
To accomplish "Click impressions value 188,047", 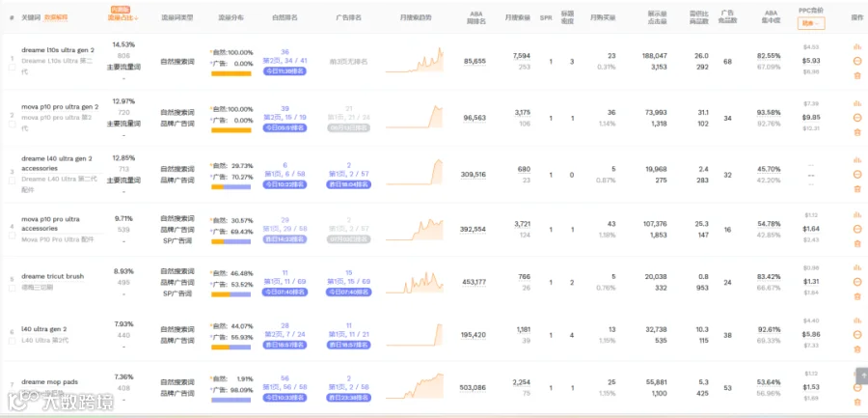I will 655,55.
